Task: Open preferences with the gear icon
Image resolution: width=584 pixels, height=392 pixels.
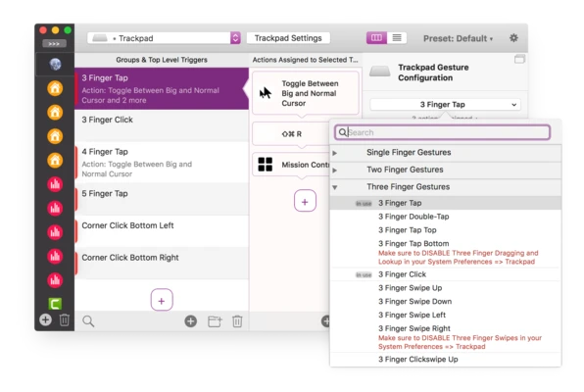Action: coord(513,38)
